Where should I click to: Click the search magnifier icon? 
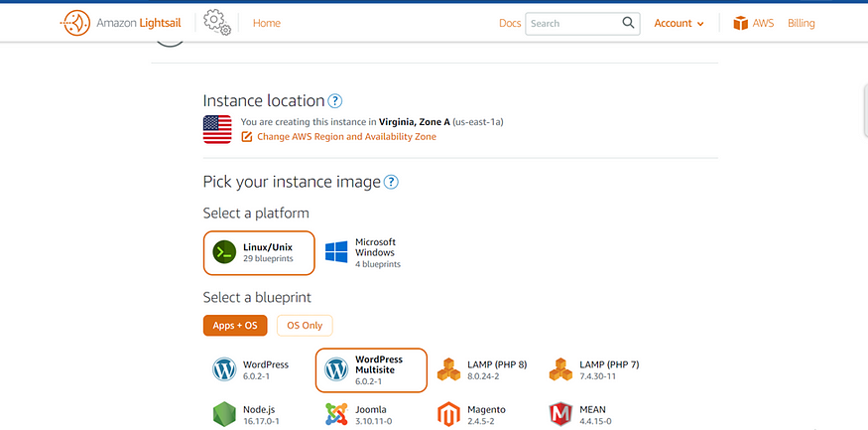[x=628, y=23]
